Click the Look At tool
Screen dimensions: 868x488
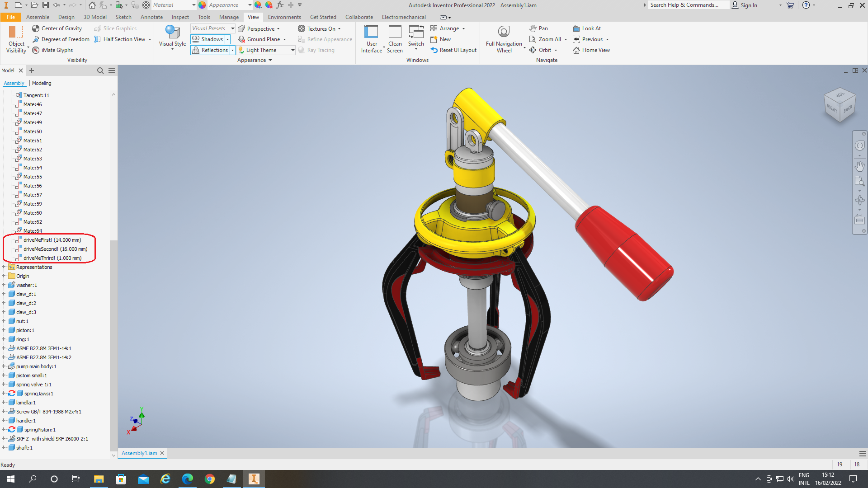point(587,28)
